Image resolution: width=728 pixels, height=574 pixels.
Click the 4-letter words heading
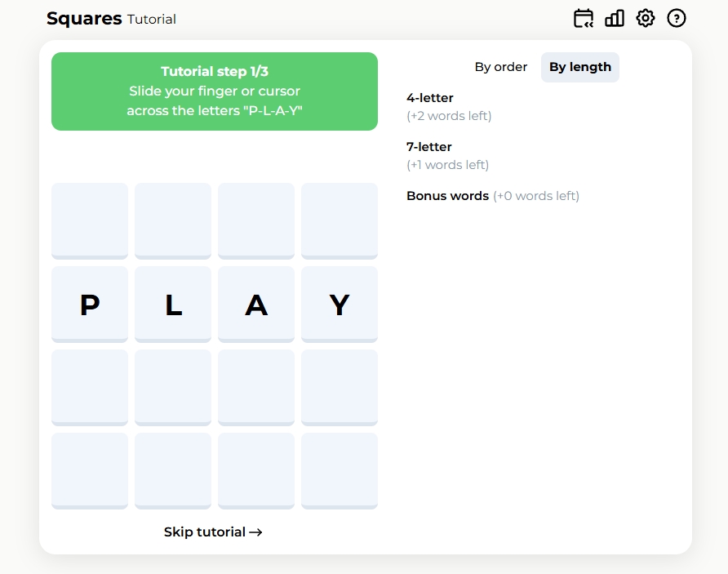430,98
